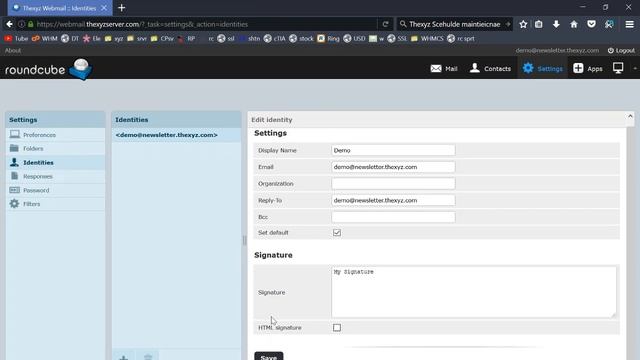Click into the Signature text area
Screen dimensions: 640x360
(473, 292)
